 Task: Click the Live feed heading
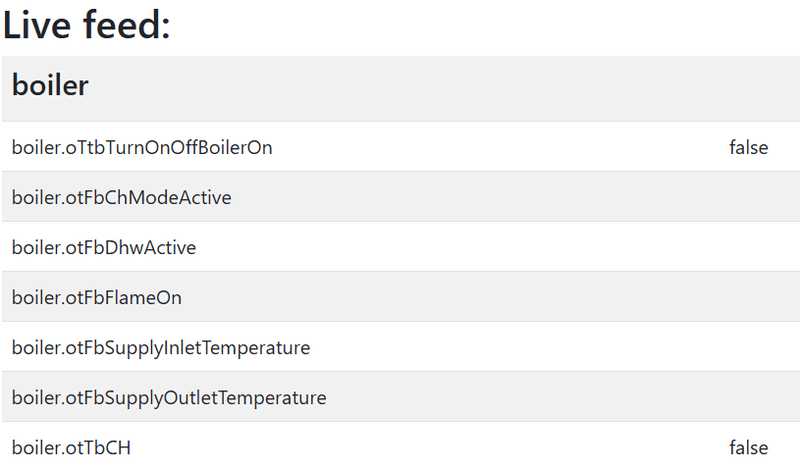(87, 24)
